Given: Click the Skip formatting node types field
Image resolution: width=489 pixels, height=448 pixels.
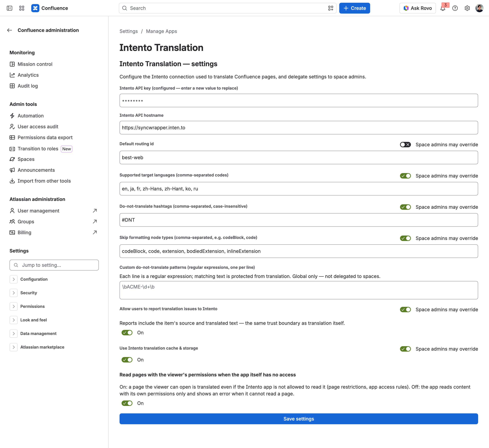Looking at the screenshot, I should coord(299,251).
